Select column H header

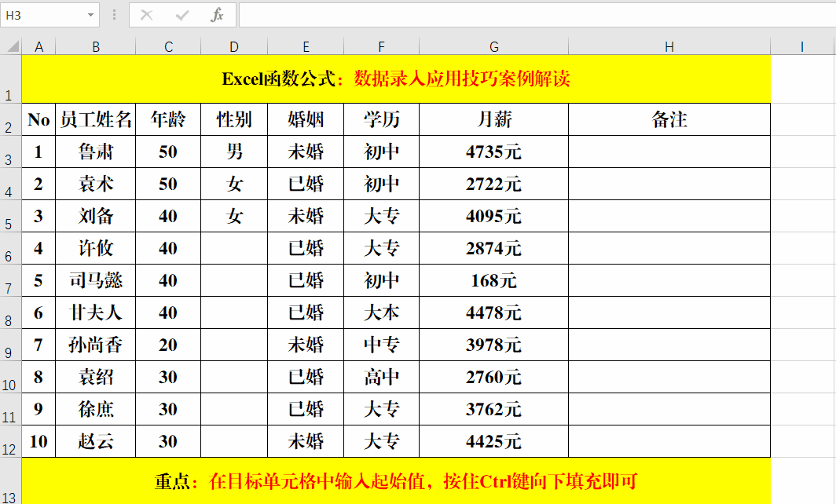(x=669, y=47)
